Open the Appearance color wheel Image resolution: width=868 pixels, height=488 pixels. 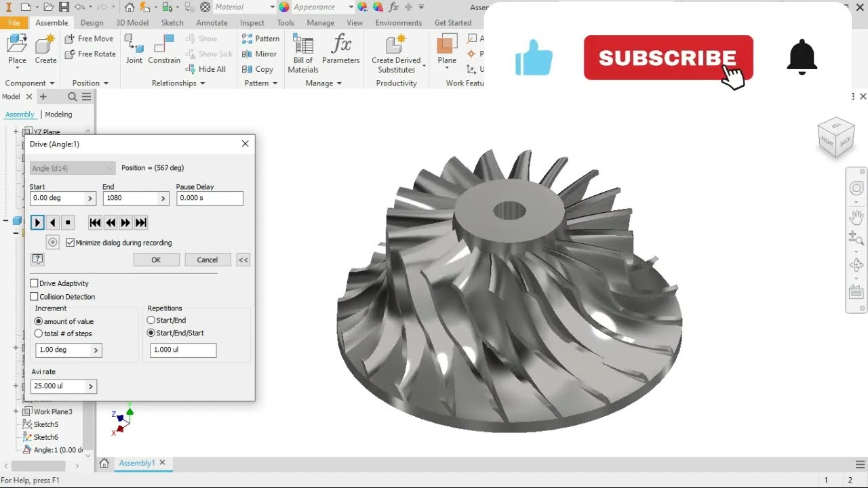[284, 7]
